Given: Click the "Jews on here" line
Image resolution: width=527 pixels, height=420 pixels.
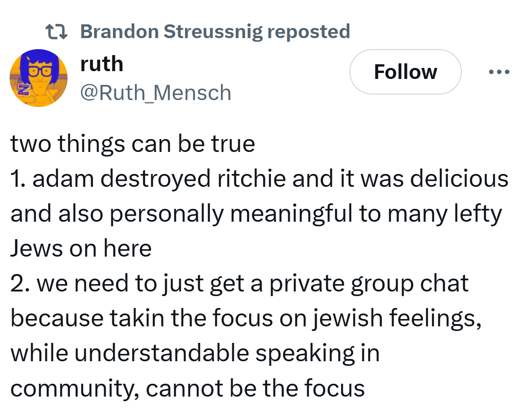Looking at the screenshot, I should [x=81, y=249].
